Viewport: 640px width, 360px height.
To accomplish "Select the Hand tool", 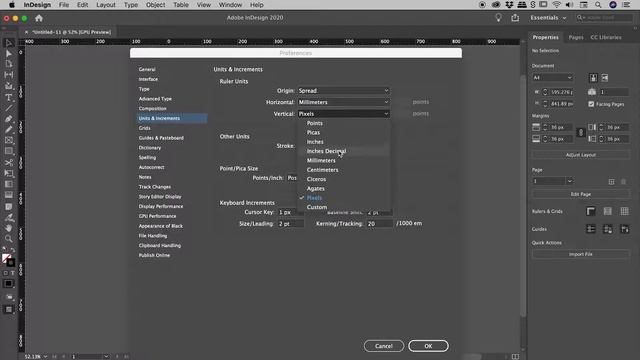I will pos(9,228).
